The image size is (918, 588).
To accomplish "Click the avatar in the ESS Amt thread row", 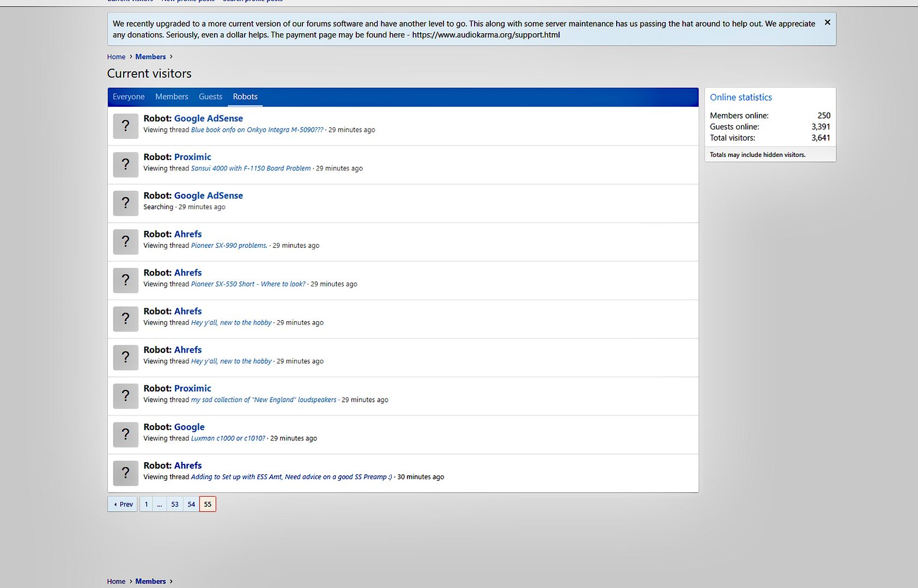I will pos(125,473).
